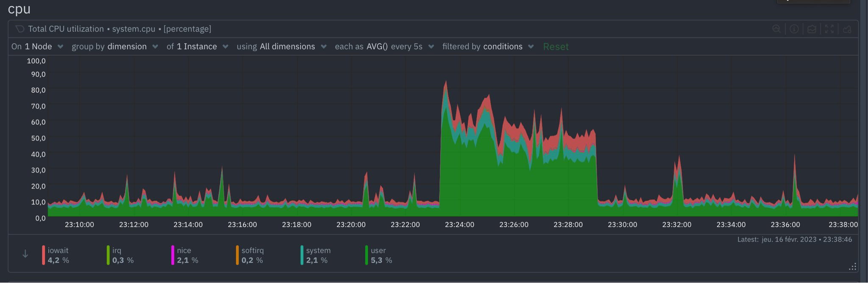Click the magenta nice color swatch
868x283 pixels.
[172, 255]
